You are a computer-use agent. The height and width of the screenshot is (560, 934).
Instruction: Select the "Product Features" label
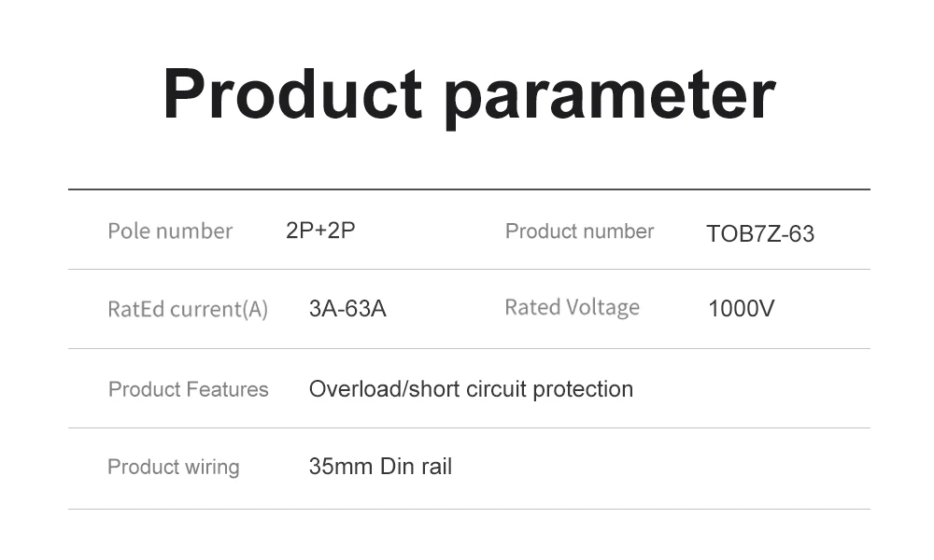pyautogui.click(x=189, y=389)
